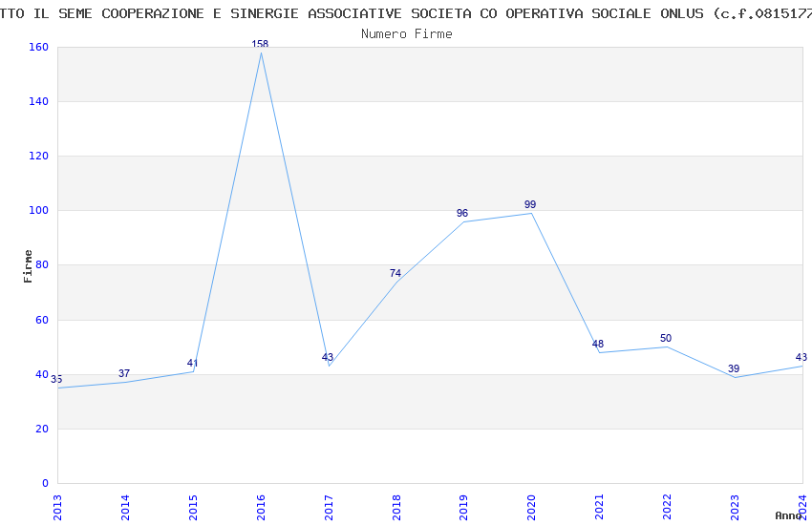Image resolution: width=812 pixels, height=525 pixels.
Task: Click the 2015 x-axis year label
Action: click(x=193, y=508)
